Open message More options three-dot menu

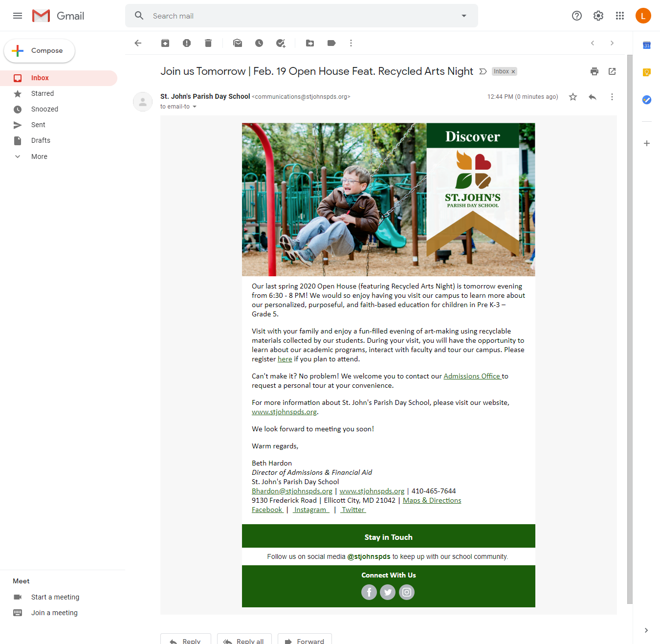coord(612,97)
